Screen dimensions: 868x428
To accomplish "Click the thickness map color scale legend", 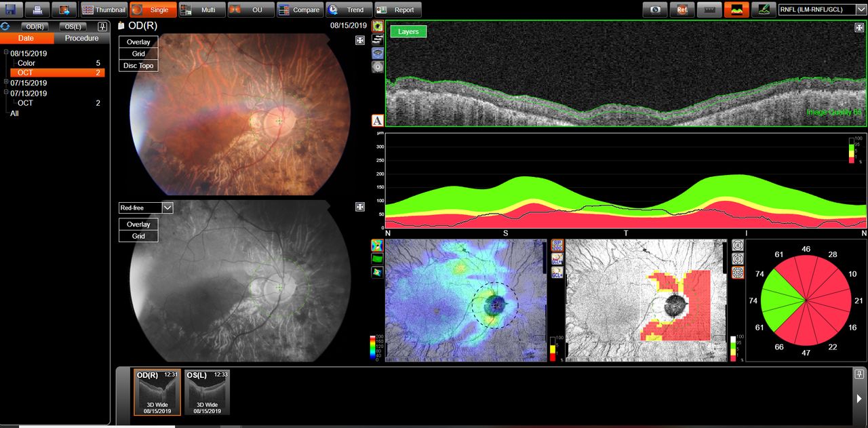I will [374, 347].
